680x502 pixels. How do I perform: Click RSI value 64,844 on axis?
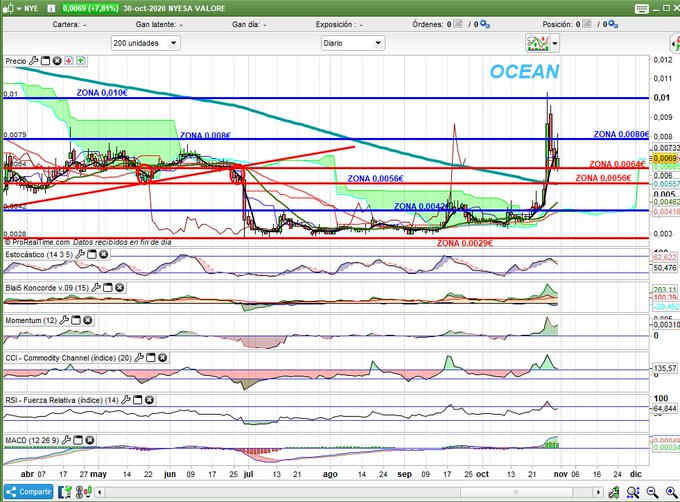(x=665, y=408)
